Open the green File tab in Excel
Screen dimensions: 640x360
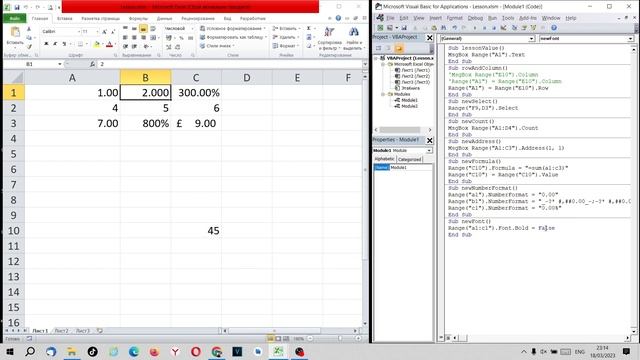[14, 18]
